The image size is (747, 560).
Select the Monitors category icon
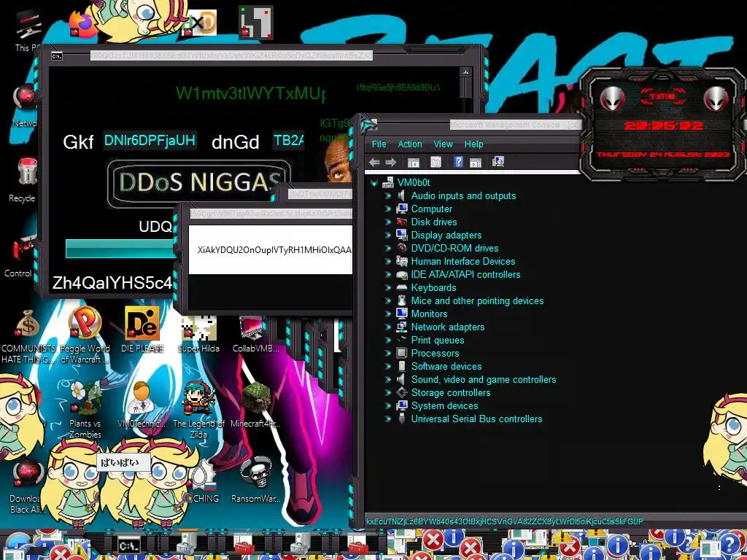[x=402, y=314]
